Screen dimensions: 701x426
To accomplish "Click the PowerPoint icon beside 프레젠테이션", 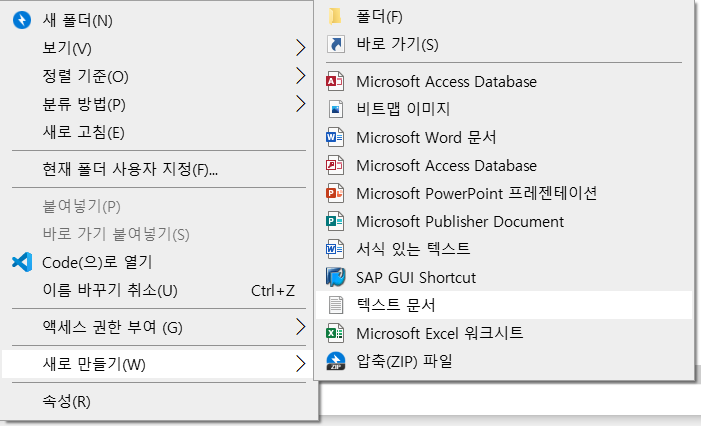I will tap(335, 193).
